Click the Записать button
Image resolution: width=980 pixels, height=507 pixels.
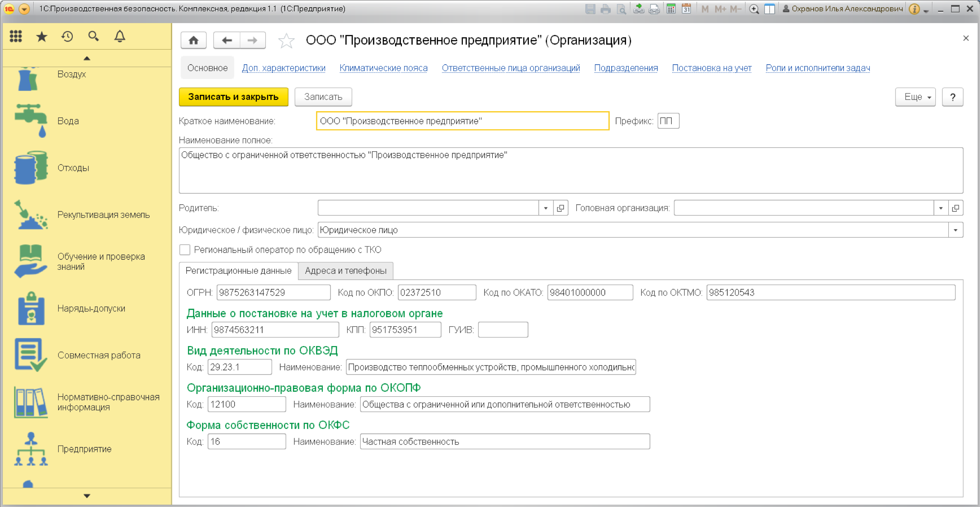[323, 97]
